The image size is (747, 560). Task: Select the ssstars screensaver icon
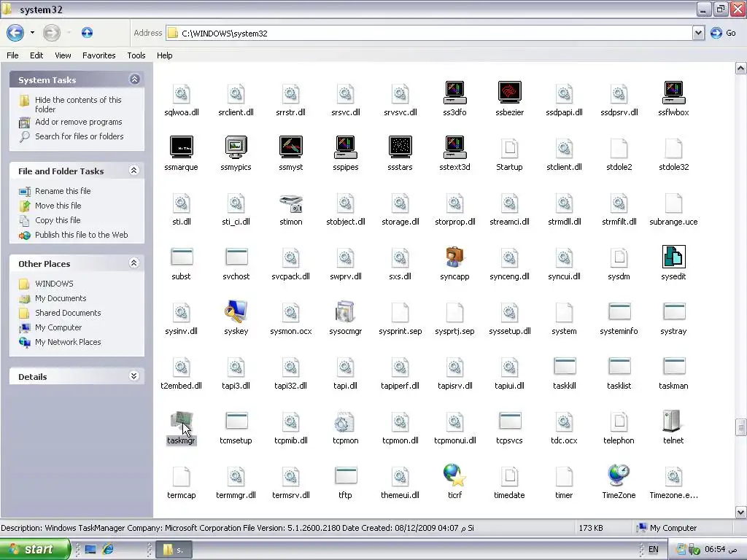pyautogui.click(x=400, y=147)
